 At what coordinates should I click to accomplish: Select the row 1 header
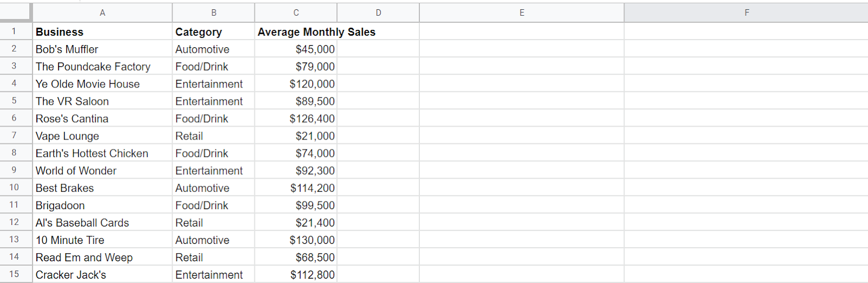[x=14, y=32]
